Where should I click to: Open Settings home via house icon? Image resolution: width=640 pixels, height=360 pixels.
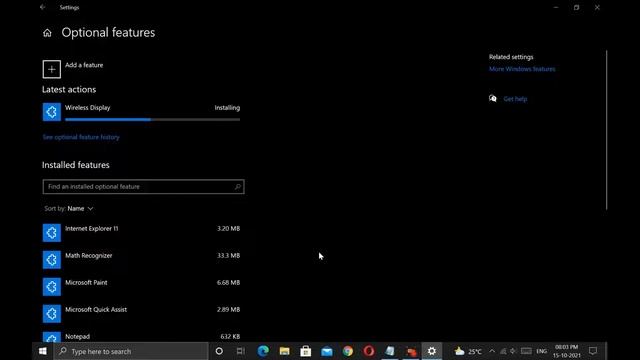pos(47,33)
